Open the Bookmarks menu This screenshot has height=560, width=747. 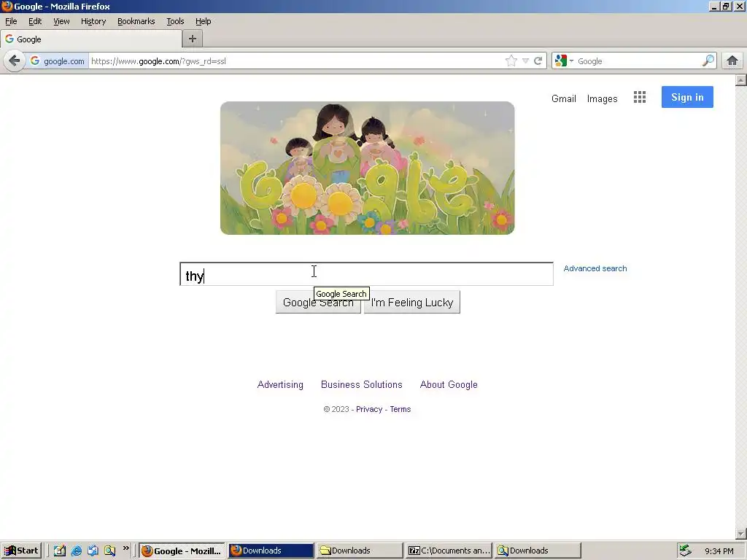coord(136,21)
